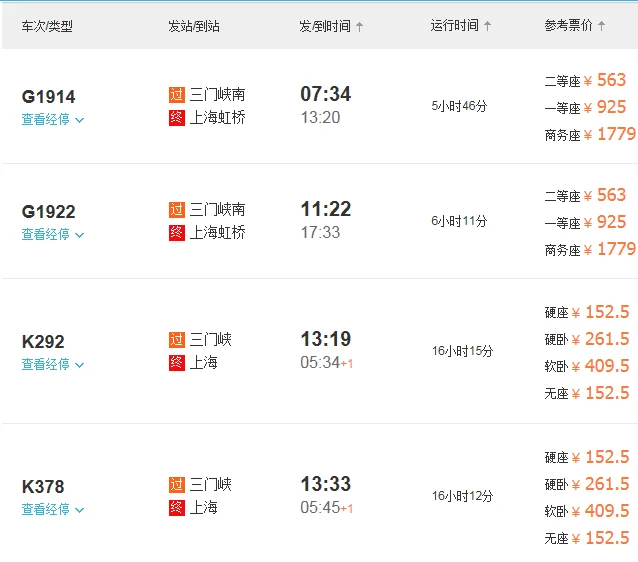638x562 pixels.
Task: Expand 查看经停 stops for train G1922
Action: pos(53,234)
